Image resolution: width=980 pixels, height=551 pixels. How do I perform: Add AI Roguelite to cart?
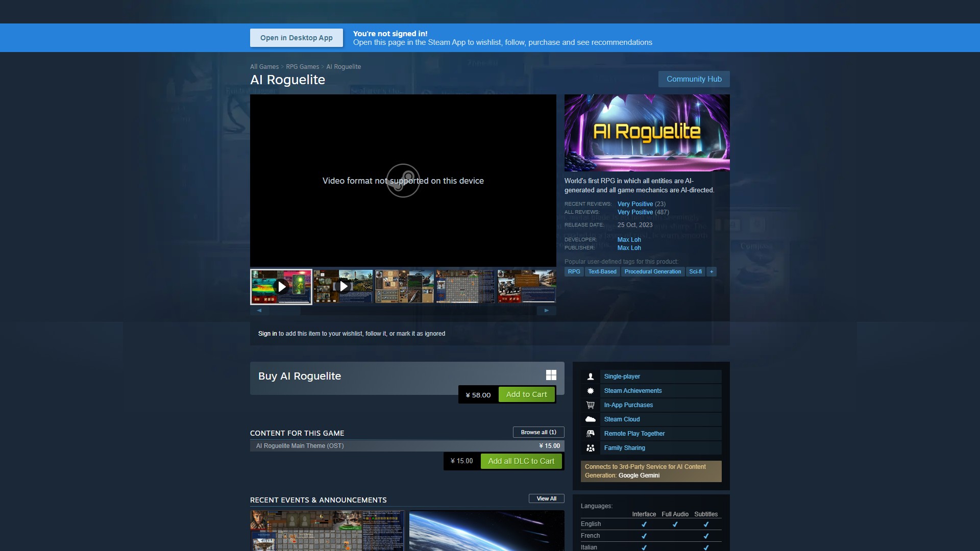526,394
